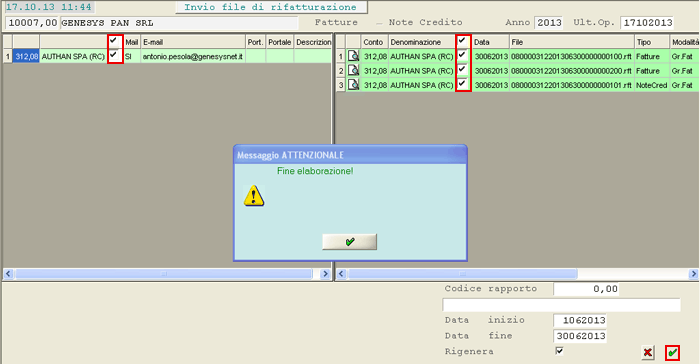Image resolution: width=700 pixels, height=364 pixels.
Task: Click the Fatture label at top
Action: [x=336, y=22]
